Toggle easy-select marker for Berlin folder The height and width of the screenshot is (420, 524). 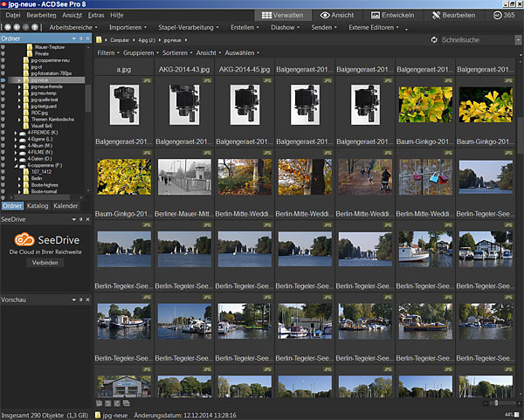4,178
